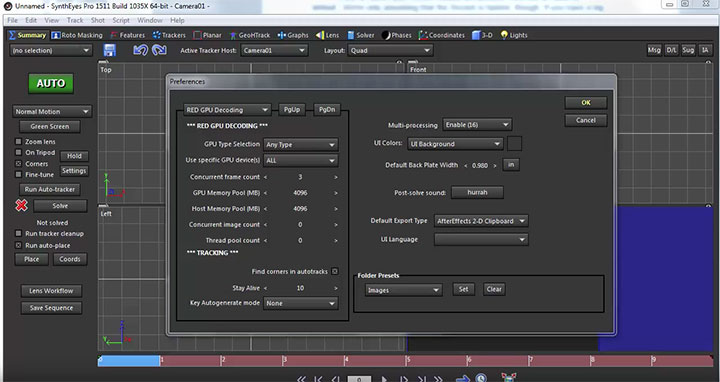Screen dimensions: 720x382
Task: Open the Normal Motion dropdown
Action: click(x=52, y=112)
